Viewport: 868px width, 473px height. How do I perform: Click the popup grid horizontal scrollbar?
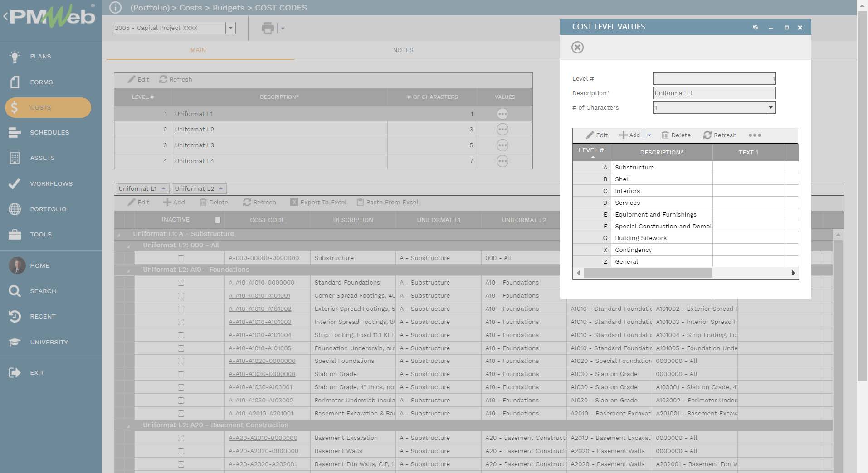pyautogui.click(x=648, y=273)
